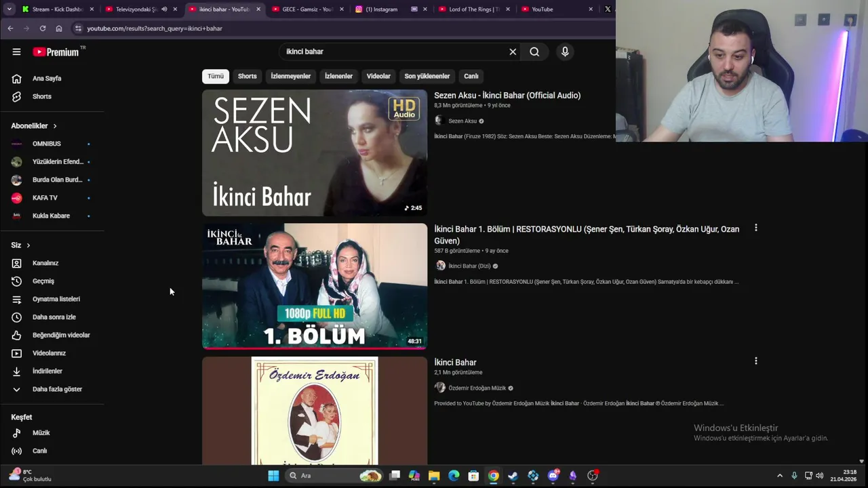Image resolution: width=868 pixels, height=488 pixels.
Task: Show hidden system tray icons
Action: coord(780,476)
